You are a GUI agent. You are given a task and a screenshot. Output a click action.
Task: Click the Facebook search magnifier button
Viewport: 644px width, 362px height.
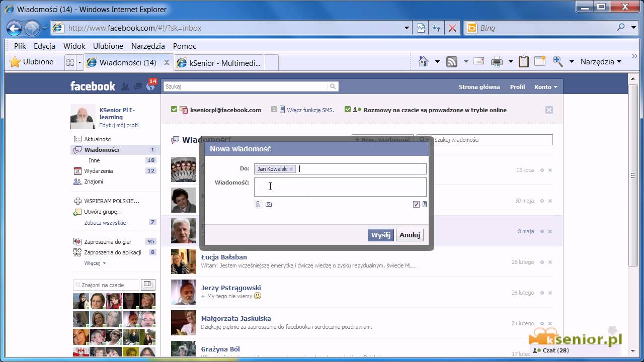coord(333,86)
